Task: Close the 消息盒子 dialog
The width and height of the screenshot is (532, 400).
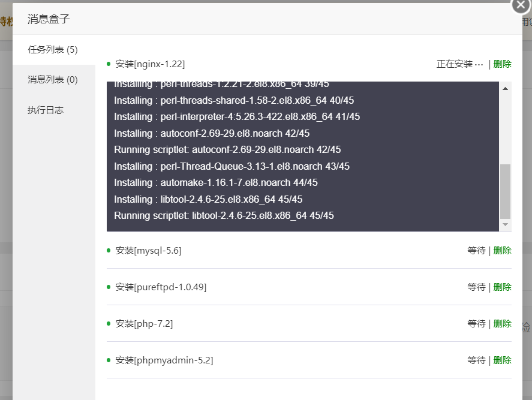Action: click(521, 5)
